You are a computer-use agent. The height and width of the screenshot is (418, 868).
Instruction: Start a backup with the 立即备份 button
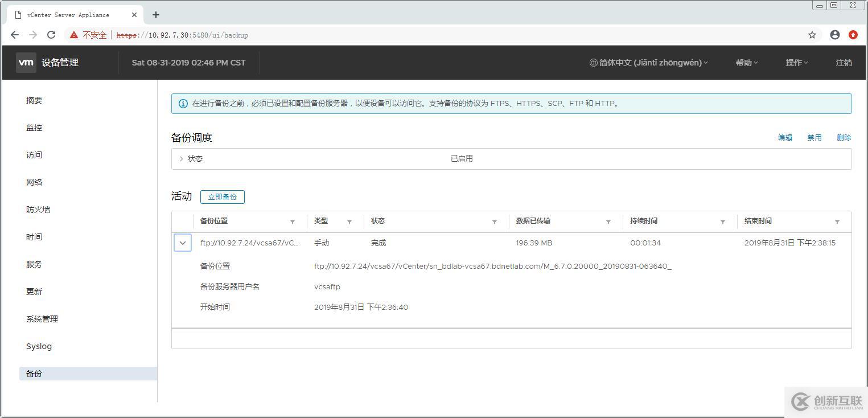click(223, 196)
